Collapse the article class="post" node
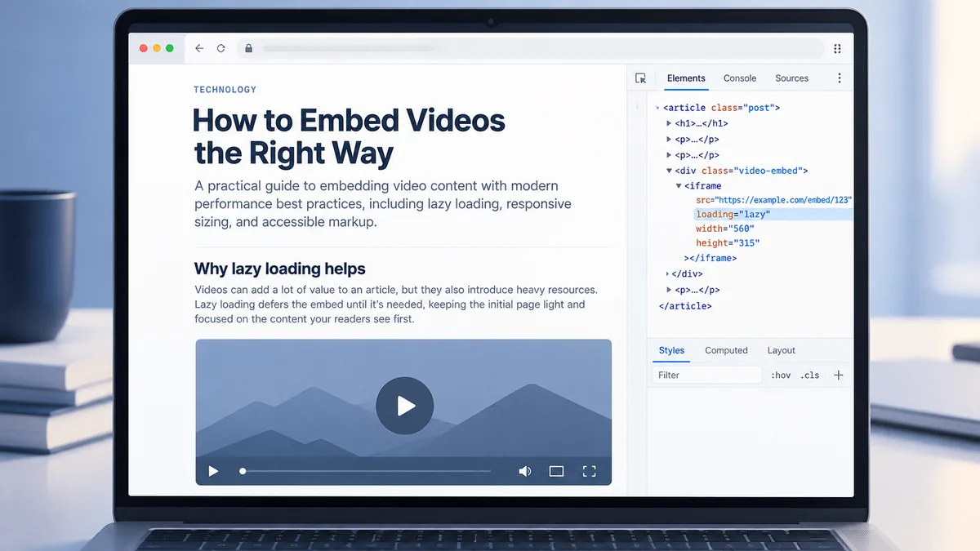This screenshot has width=980, height=551. click(658, 108)
